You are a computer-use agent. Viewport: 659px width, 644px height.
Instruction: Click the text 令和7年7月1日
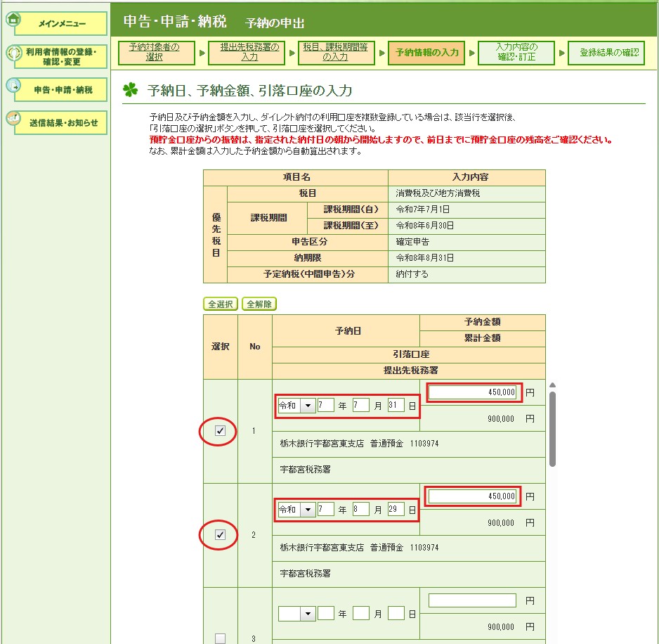pyautogui.click(x=422, y=209)
